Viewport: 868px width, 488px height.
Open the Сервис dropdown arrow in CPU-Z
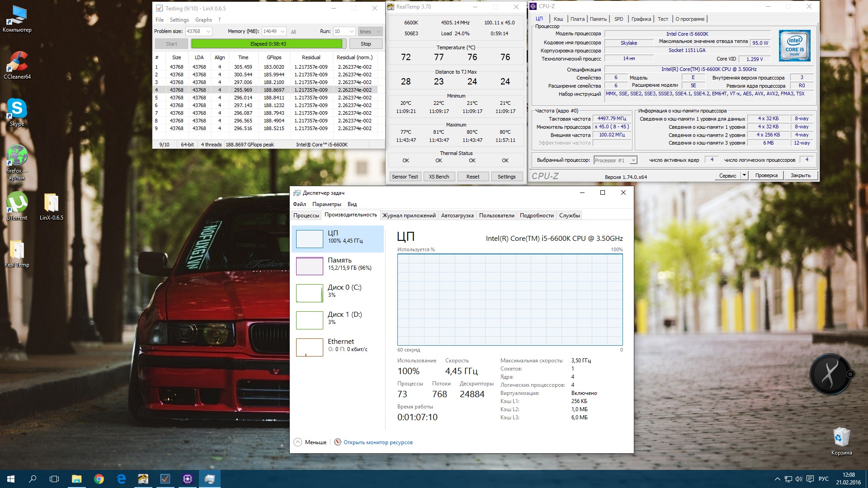[x=744, y=175]
